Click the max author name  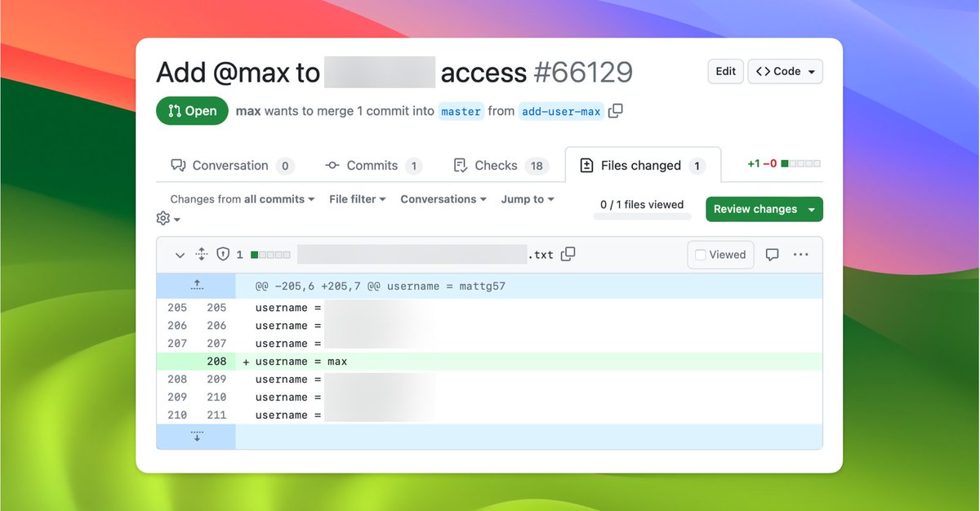click(x=248, y=111)
